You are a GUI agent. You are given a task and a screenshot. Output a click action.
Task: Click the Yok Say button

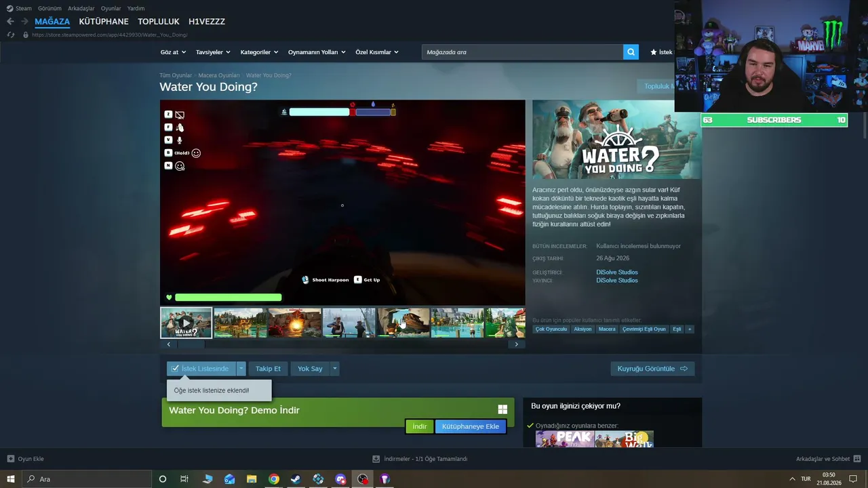click(x=310, y=369)
